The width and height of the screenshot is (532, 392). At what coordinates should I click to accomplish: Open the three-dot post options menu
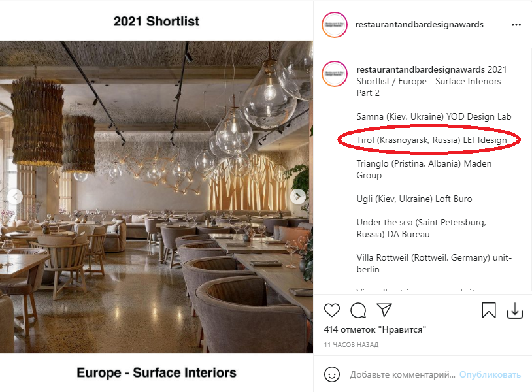click(x=516, y=25)
